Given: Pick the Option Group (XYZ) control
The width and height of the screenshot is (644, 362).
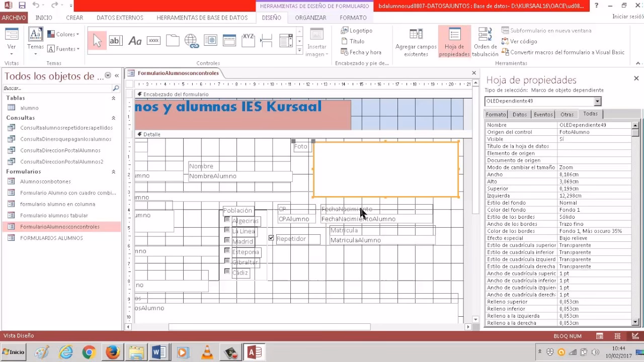Looking at the screenshot, I should (x=248, y=41).
